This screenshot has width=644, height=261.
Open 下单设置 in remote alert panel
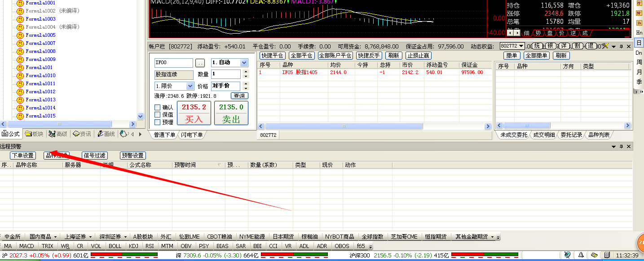23,156
